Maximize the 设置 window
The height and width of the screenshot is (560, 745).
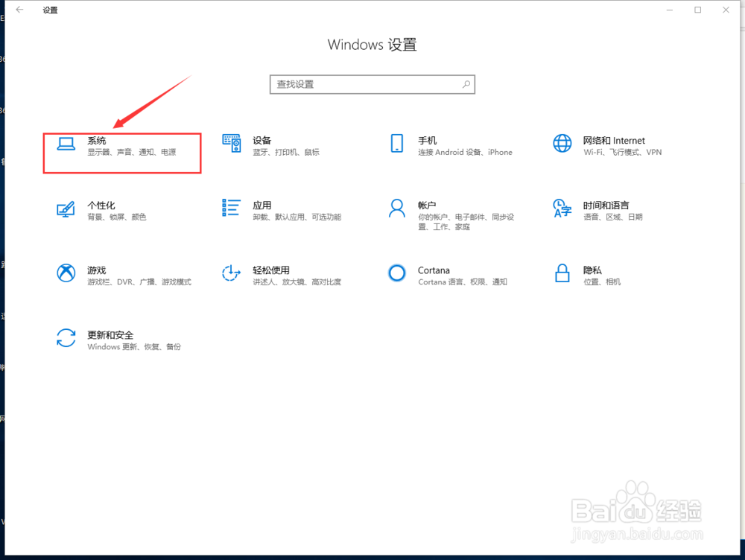(697, 10)
